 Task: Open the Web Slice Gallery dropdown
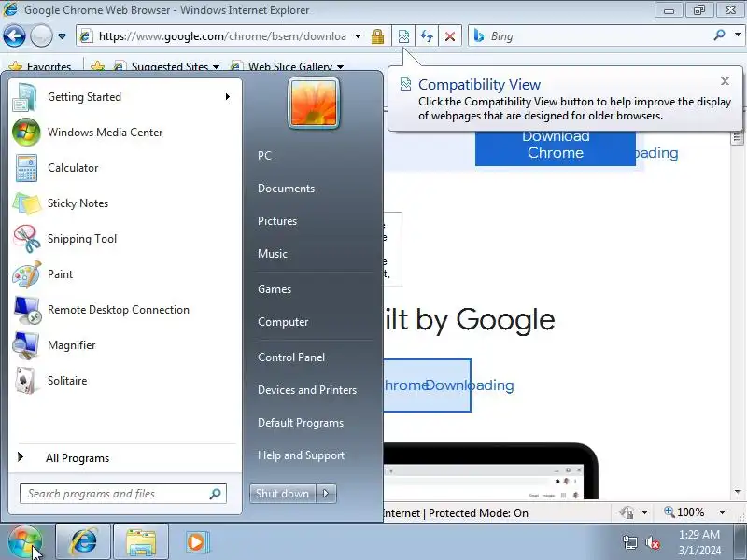(x=340, y=67)
